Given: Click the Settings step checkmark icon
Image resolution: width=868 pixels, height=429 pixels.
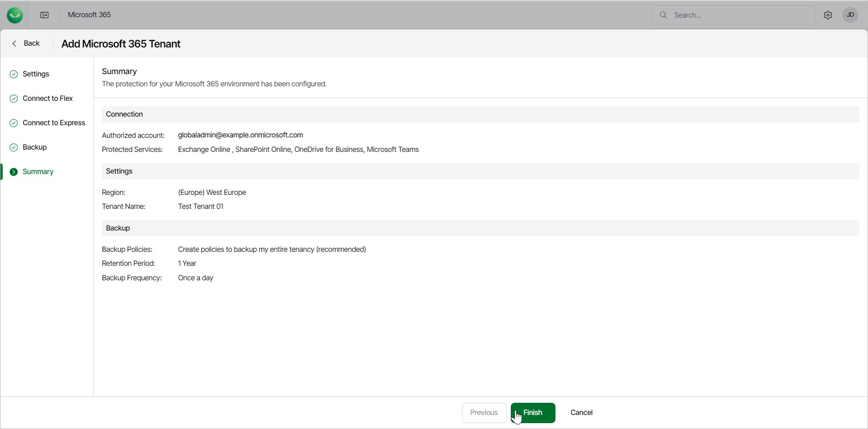Looking at the screenshot, I should coord(14,74).
